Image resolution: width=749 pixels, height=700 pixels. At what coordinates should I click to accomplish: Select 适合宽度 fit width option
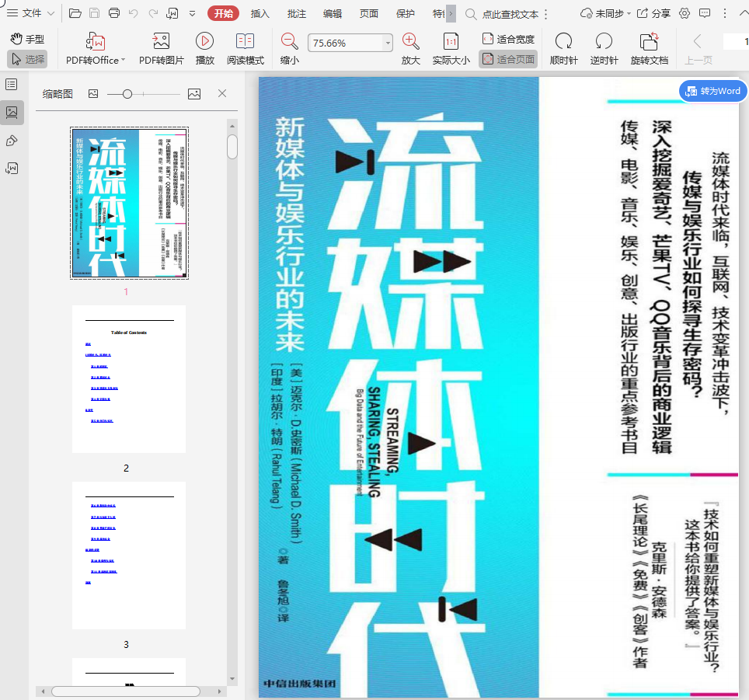pyautogui.click(x=508, y=39)
